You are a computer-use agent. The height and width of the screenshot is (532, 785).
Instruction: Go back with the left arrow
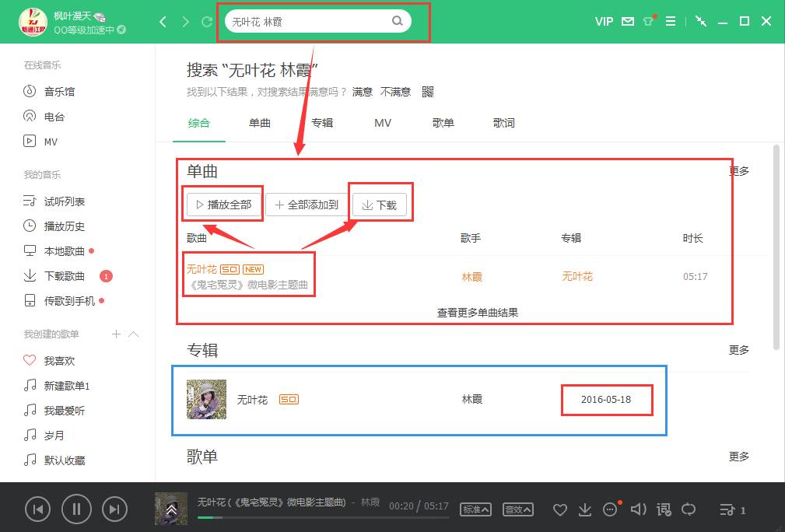point(163,22)
